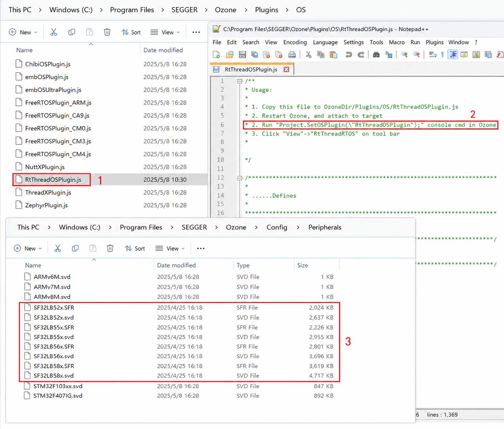Open the Edit menu in Notepad++
This screenshot has height=429, width=504.
click(x=232, y=42)
